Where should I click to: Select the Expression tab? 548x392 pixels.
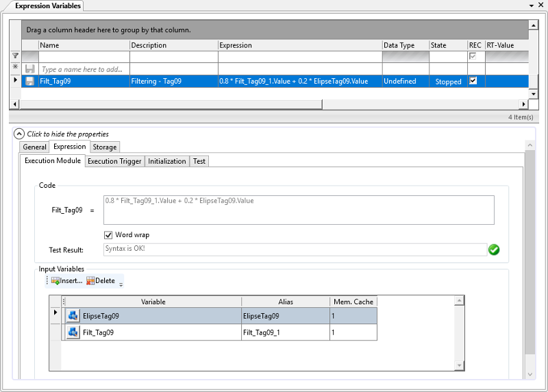pyautogui.click(x=70, y=147)
